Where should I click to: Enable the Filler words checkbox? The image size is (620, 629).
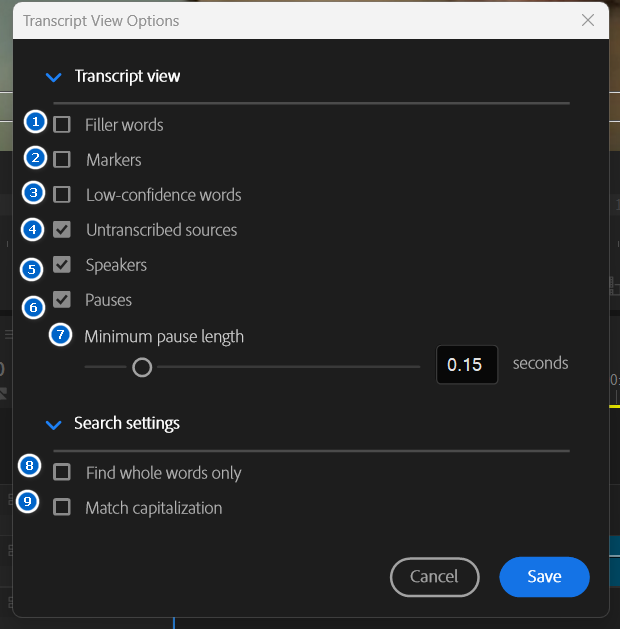(62, 125)
